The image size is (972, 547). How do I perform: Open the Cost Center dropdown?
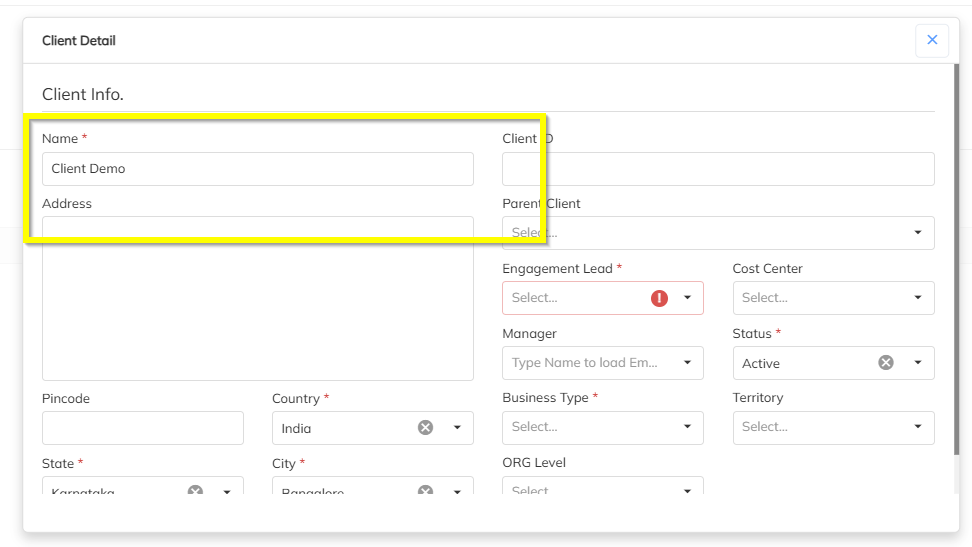point(917,298)
